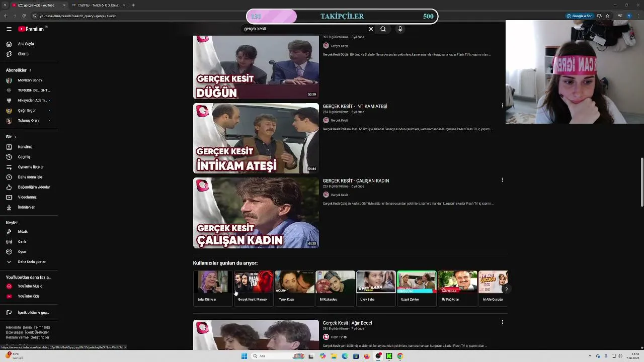The image size is (644, 362).
Task: Start voice search with the microphone
Action: pyautogui.click(x=400, y=29)
